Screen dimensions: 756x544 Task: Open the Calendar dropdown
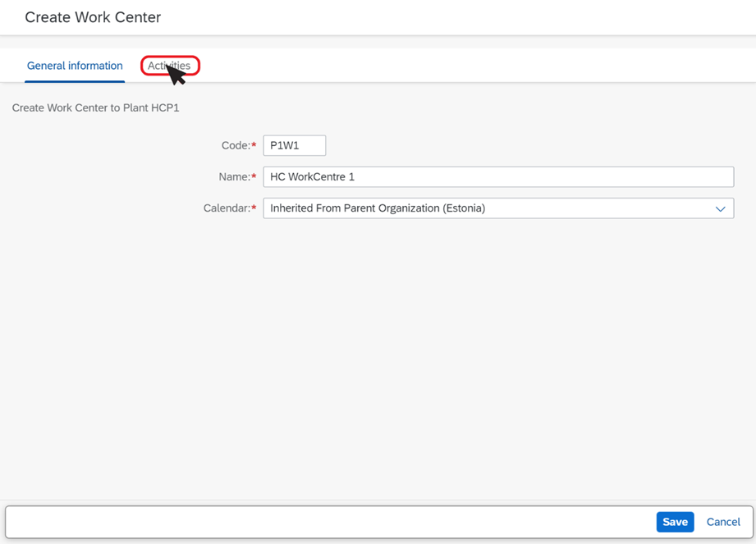click(498, 208)
